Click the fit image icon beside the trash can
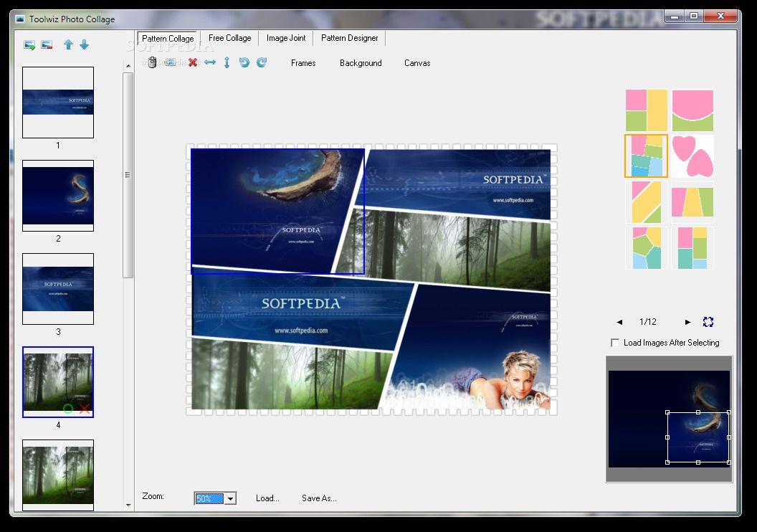Screen dimensions: 757x532 coord(171,62)
